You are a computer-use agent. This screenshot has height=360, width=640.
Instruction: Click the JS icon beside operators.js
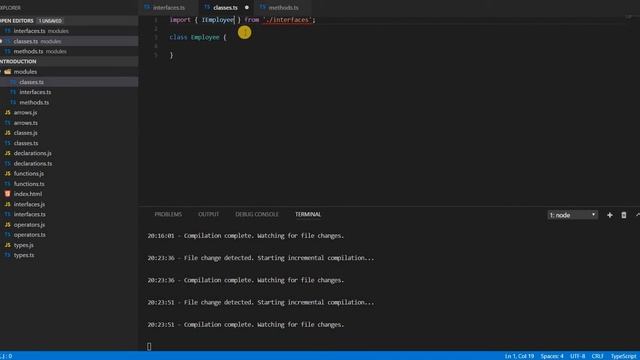[7, 224]
